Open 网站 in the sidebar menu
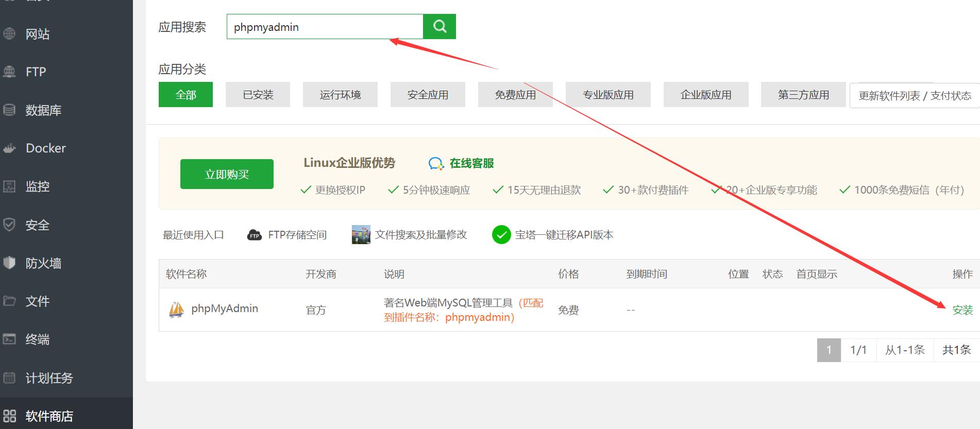Viewport: 980px width, 429px height. [38, 34]
